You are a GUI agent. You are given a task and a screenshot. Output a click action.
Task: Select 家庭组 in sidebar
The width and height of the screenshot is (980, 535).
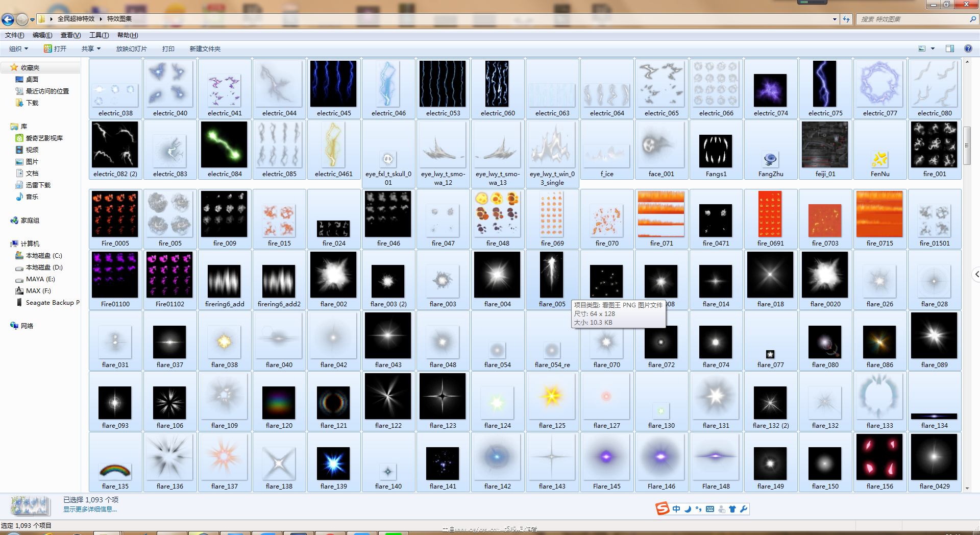30,221
